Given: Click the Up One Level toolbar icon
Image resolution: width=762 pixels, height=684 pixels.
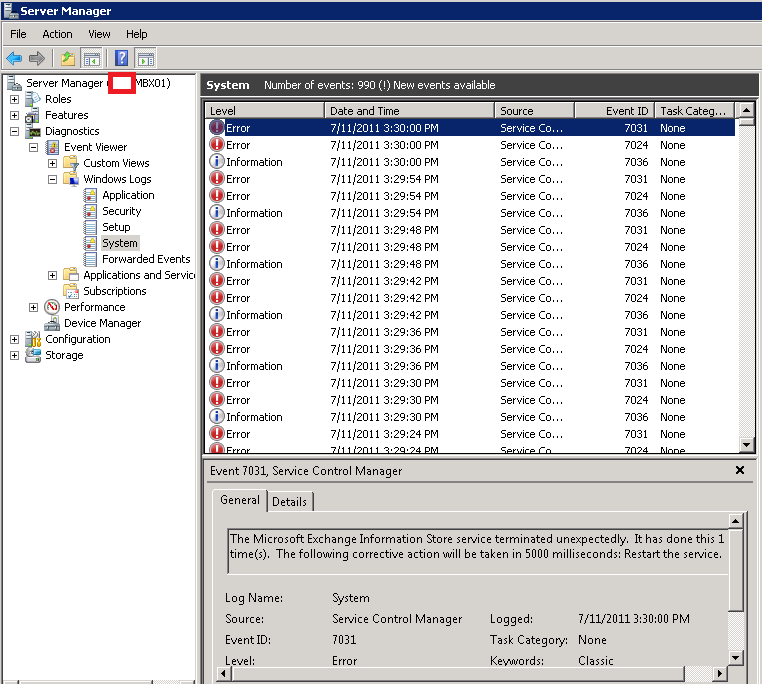Looking at the screenshot, I should (x=67, y=59).
